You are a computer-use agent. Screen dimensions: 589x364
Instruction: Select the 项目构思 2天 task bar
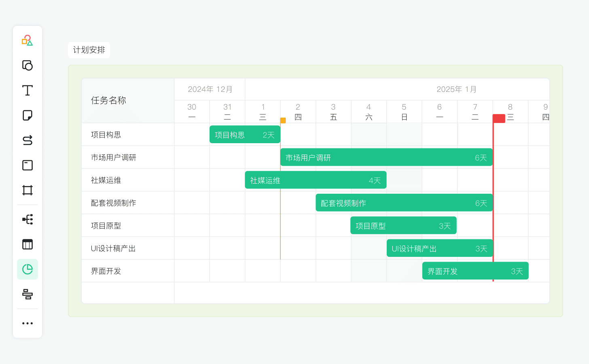[244, 135]
